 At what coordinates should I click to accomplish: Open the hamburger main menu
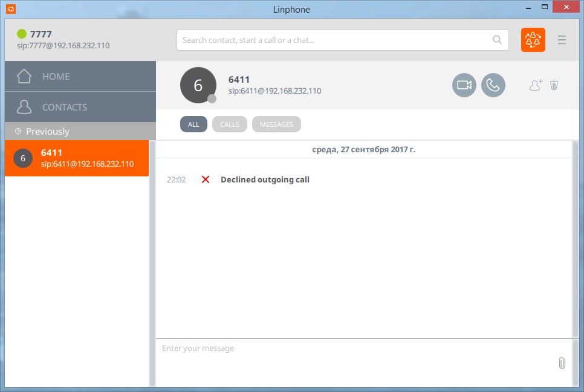[x=562, y=40]
